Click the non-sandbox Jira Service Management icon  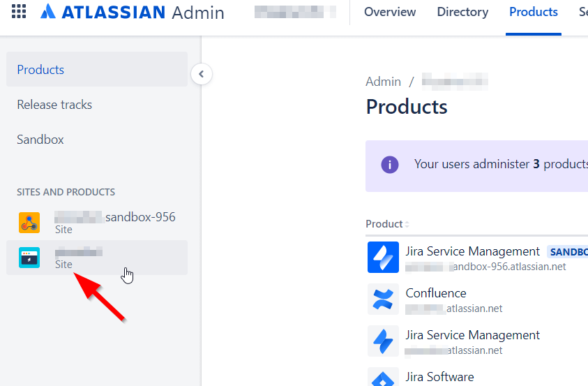(383, 341)
